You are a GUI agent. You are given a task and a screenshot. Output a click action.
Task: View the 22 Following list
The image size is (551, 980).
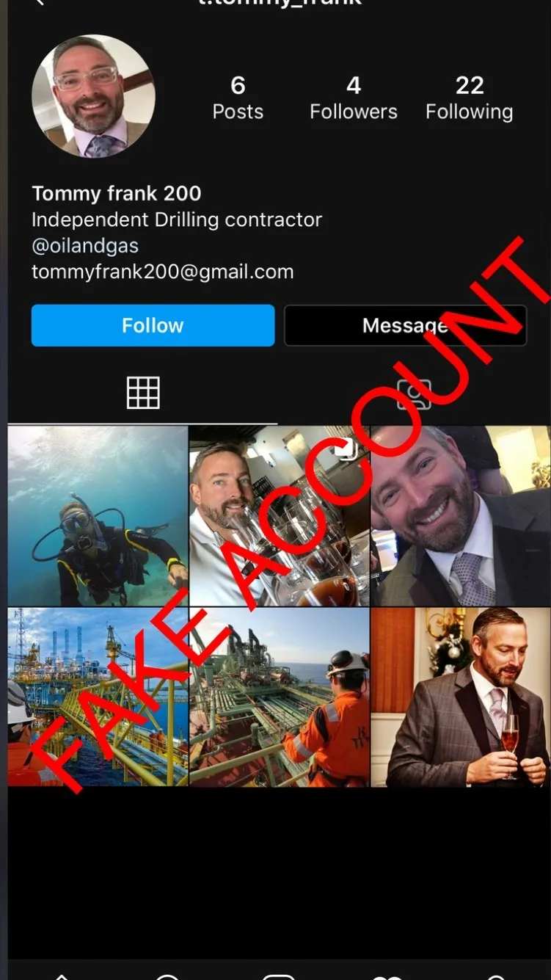pos(470,98)
